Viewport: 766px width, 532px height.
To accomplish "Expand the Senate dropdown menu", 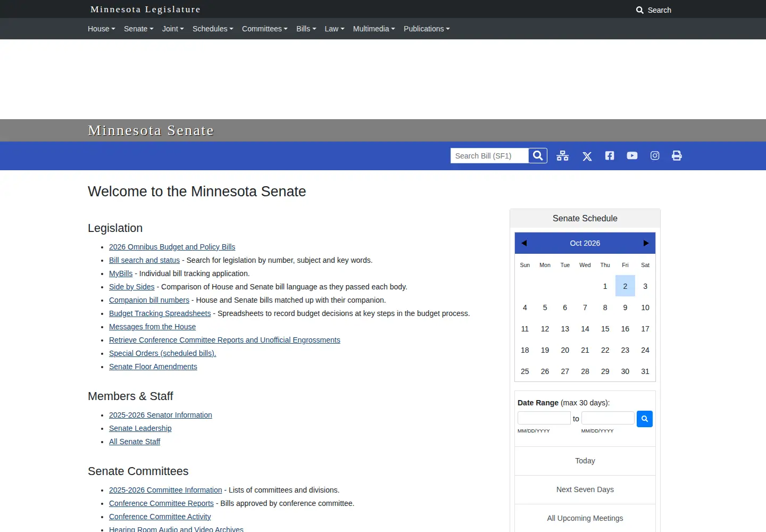I will click(x=139, y=29).
